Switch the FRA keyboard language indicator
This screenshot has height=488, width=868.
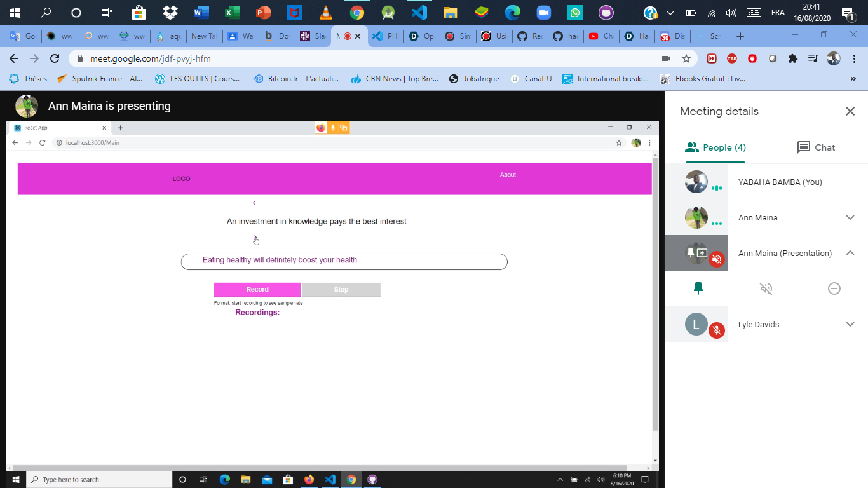pyautogui.click(x=777, y=12)
